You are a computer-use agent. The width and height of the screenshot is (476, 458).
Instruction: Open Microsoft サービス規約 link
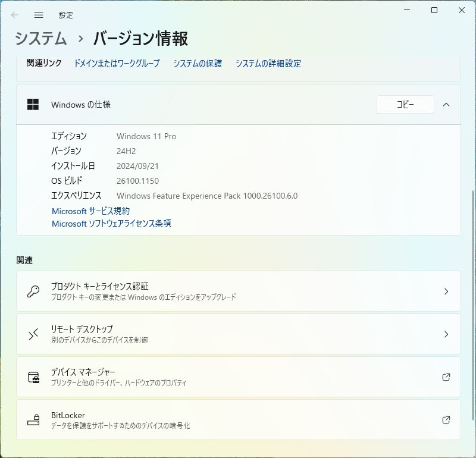[91, 211]
